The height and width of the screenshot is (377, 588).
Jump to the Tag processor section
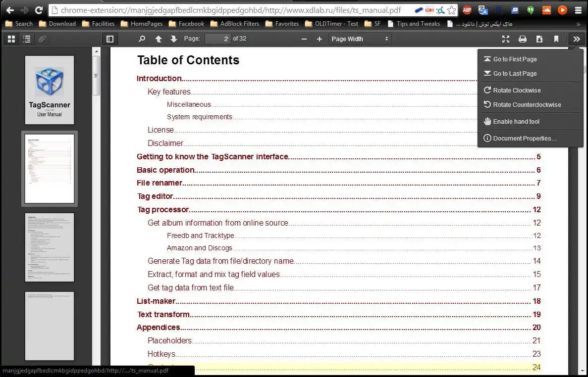163,210
